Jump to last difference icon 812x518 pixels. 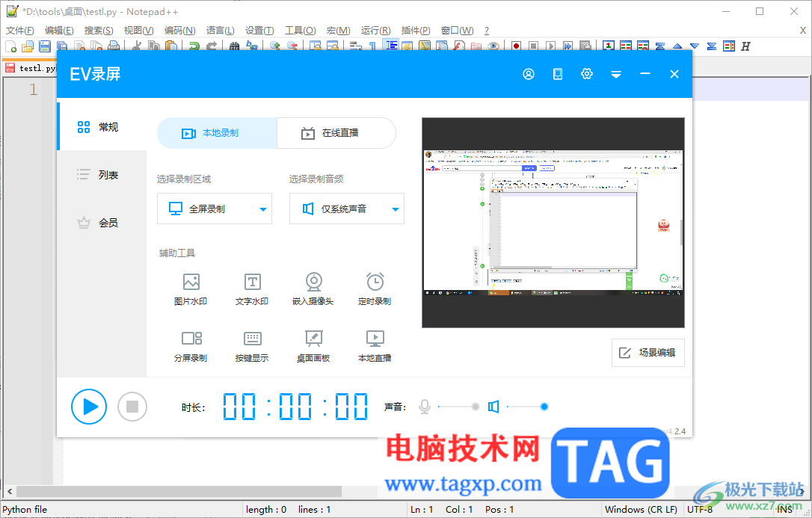tap(712, 46)
